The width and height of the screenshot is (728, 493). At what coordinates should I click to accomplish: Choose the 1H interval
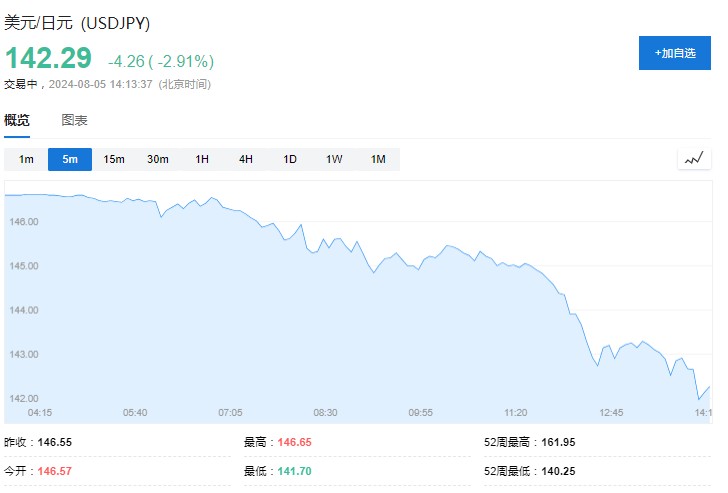point(202,159)
